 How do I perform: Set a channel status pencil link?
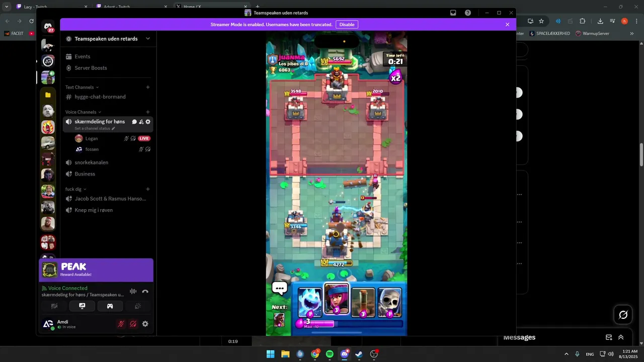[95, 129]
